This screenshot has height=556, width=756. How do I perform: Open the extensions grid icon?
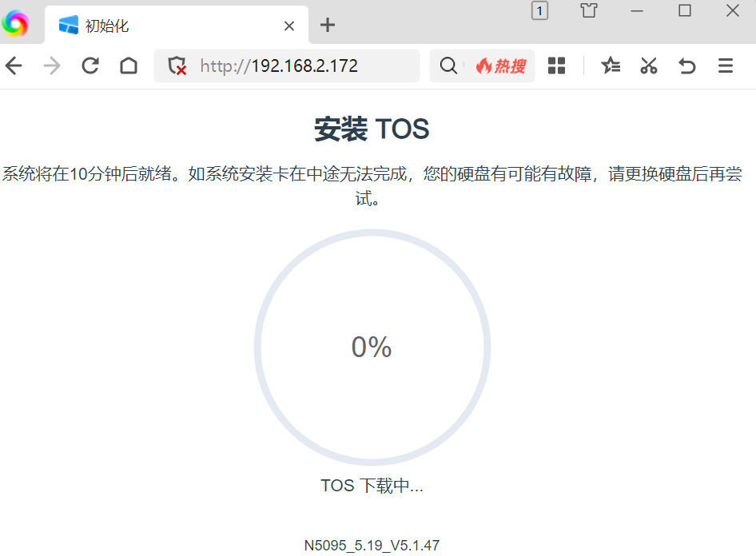(x=557, y=66)
